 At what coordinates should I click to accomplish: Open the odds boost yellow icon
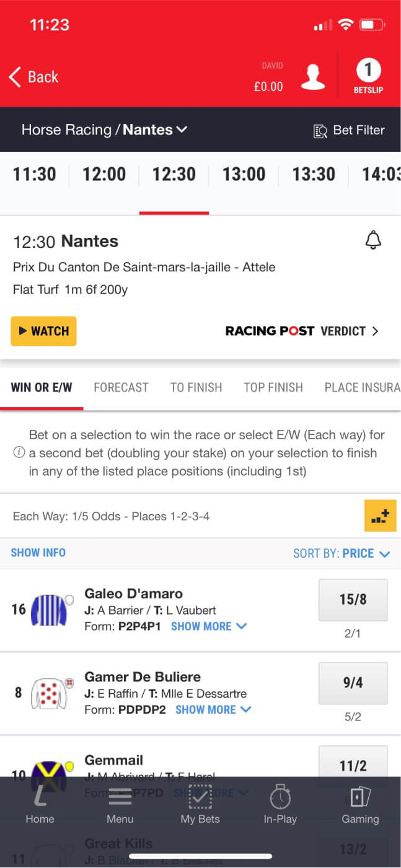click(380, 515)
